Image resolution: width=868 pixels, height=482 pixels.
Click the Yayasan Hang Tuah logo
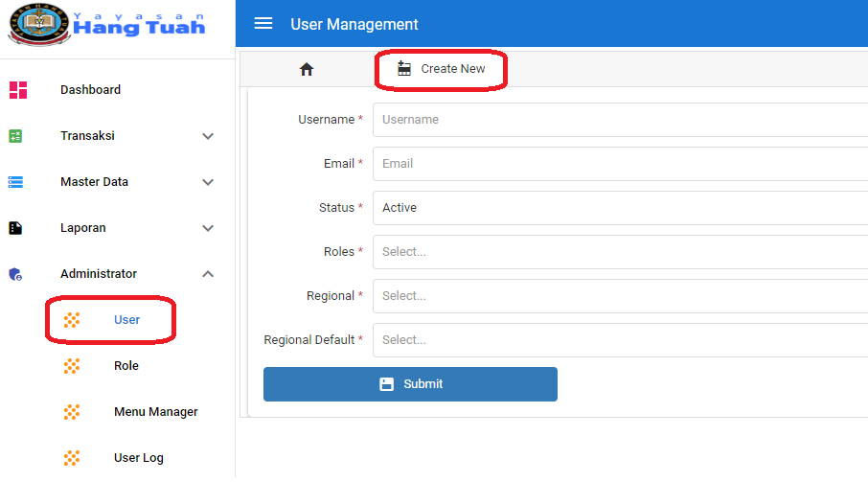(106, 24)
